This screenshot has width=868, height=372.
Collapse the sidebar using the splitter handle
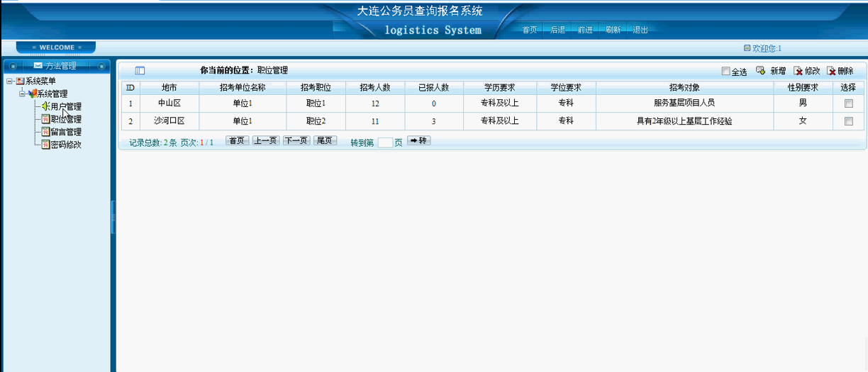[113, 217]
